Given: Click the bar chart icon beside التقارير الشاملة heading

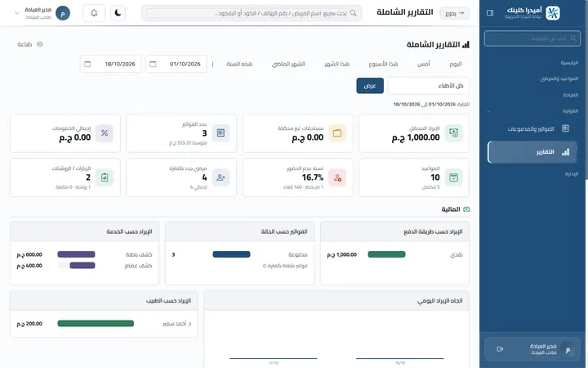Looking at the screenshot, I should [465, 45].
